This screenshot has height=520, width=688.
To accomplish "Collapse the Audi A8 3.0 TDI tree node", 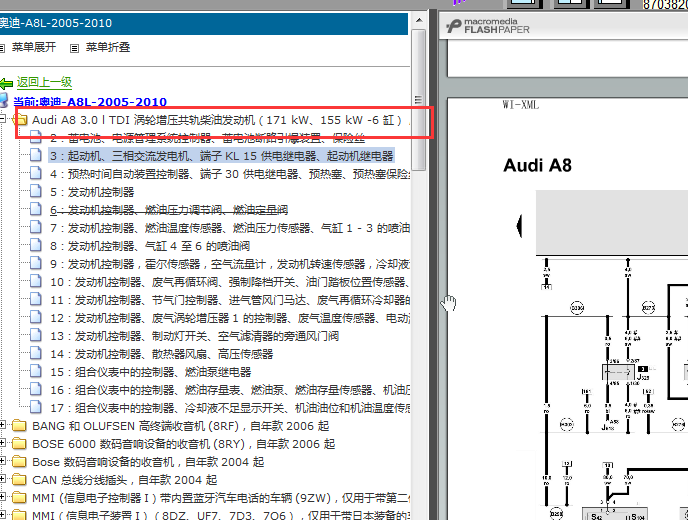I will 3,118.
